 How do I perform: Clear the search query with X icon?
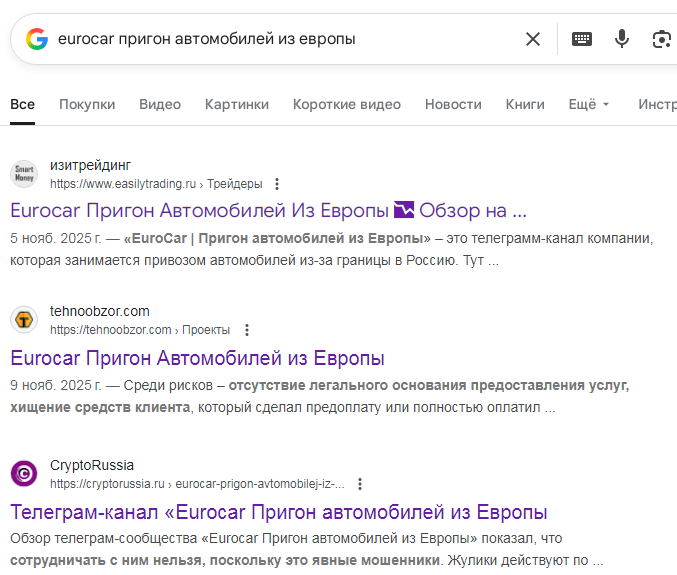[533, 39]
